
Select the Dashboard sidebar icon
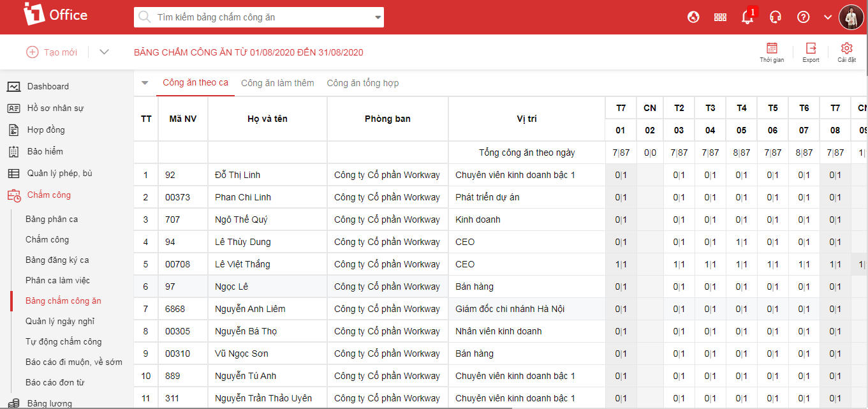coord(14,86)
